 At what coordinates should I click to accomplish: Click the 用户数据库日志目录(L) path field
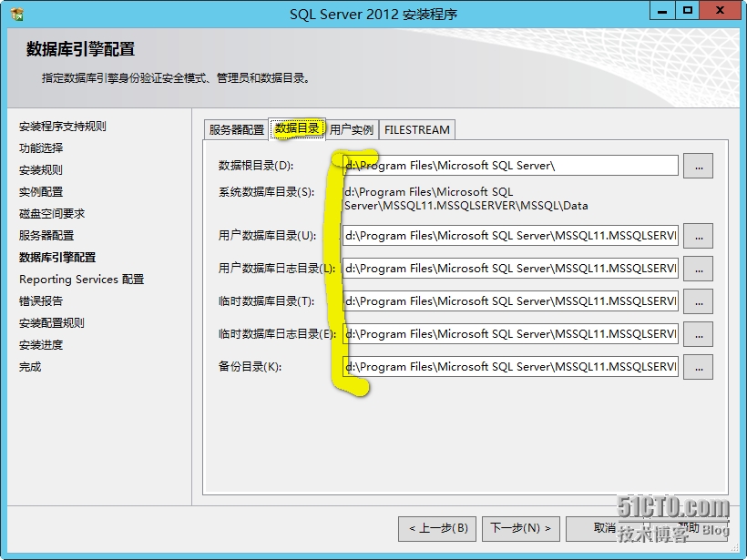510,268
